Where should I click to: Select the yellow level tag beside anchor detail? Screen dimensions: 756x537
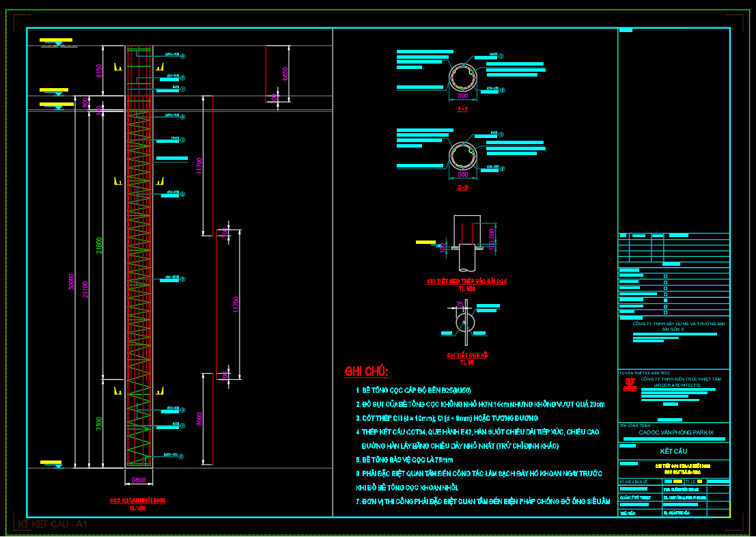point(425,242)
